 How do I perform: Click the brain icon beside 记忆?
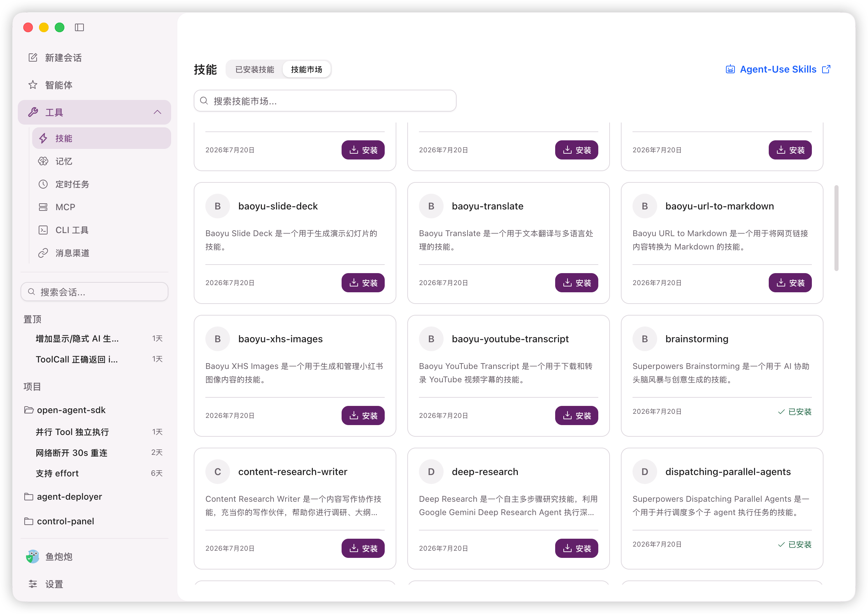[x=43, y=161]
